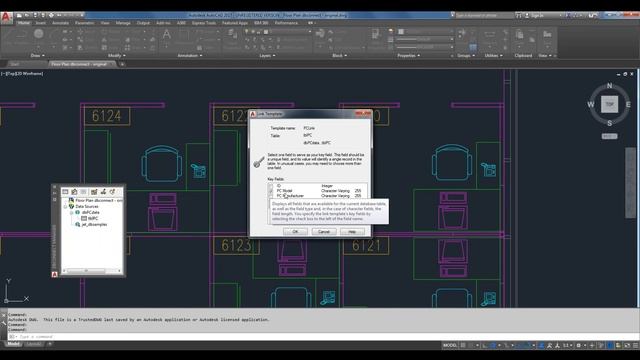Open the Output ribbon tab
The image size is (640, 360).
point(143,23)
